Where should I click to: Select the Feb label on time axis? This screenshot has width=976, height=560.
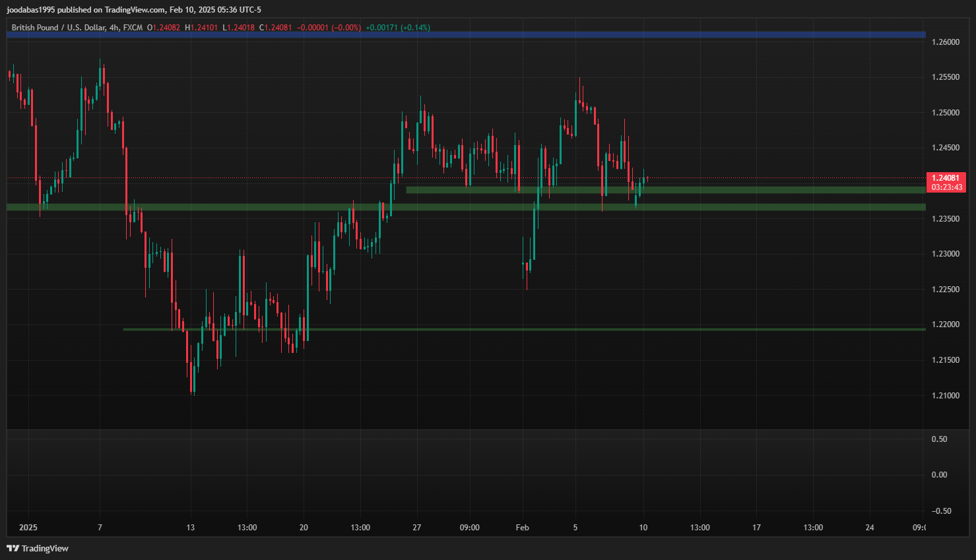coord(522,527)
